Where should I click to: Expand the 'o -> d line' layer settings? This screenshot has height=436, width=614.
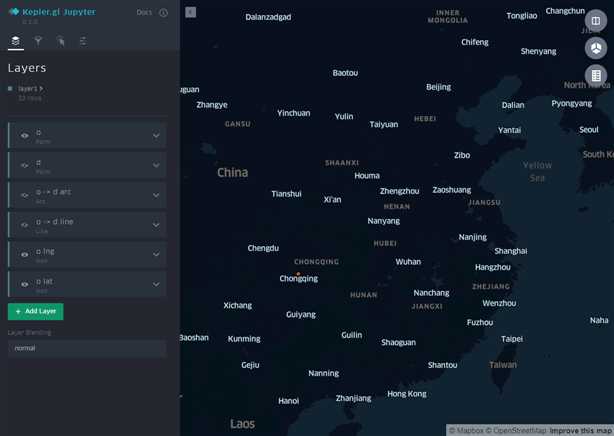click(x=156, y=225)
